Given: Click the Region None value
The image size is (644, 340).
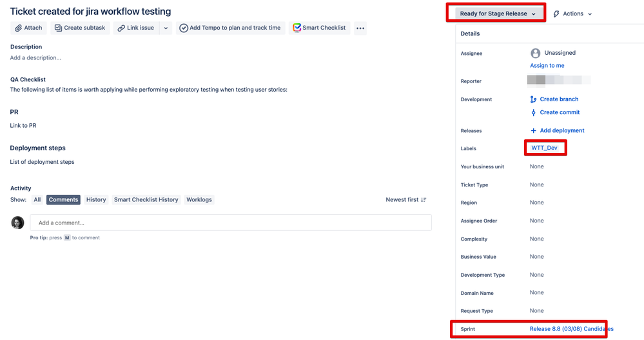Looking at the screenshot, I should [536, 203].
